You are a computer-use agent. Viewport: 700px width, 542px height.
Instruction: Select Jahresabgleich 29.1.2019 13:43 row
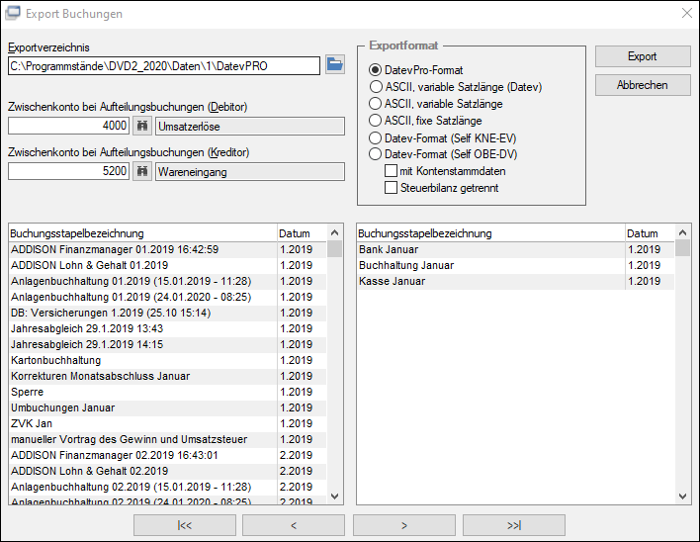[167, 329]
